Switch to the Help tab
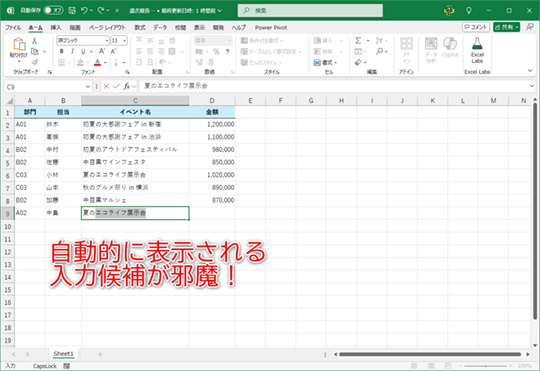 point(239,28)
